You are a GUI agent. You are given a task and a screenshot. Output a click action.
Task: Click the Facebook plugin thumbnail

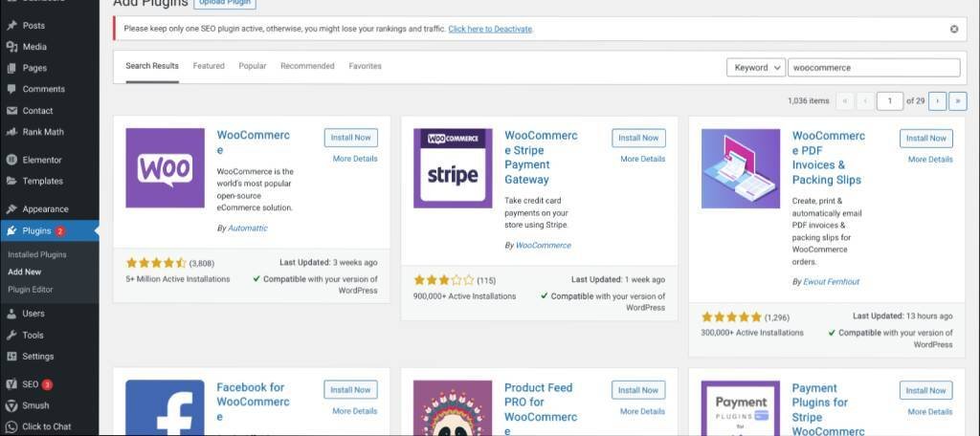165,408
